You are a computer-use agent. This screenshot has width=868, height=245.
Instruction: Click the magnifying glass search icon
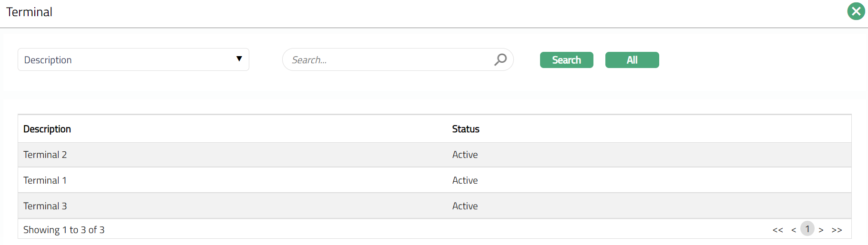point(500,59)
